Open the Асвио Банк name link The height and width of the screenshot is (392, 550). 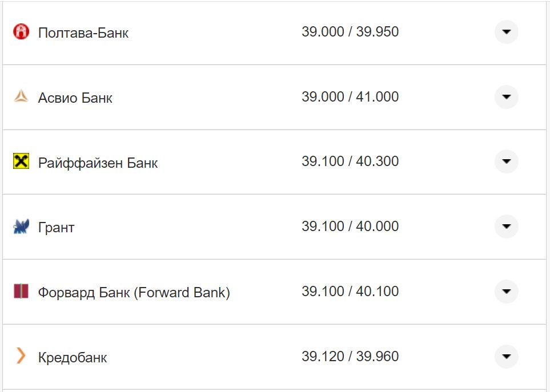(x=75, y=98)
